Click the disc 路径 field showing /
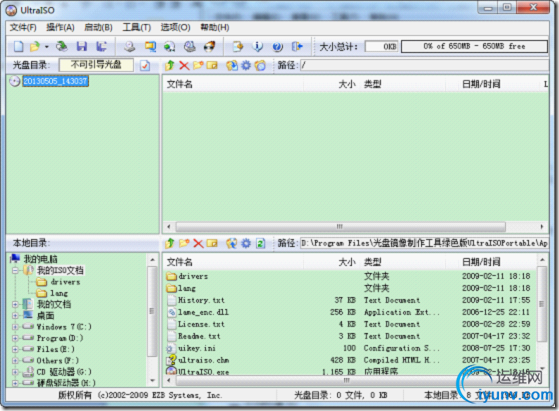 point(424,65)
